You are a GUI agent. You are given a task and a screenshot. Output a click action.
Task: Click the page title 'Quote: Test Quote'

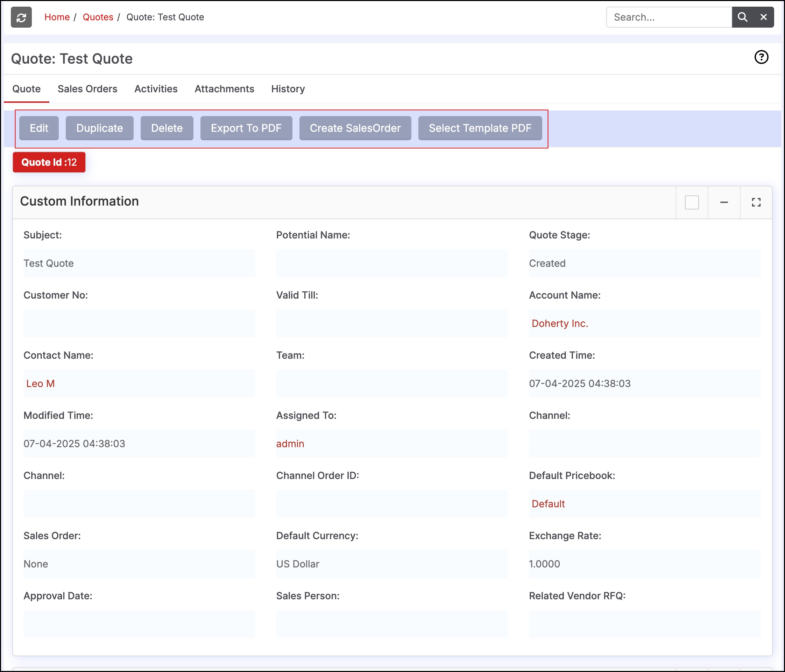72,59
